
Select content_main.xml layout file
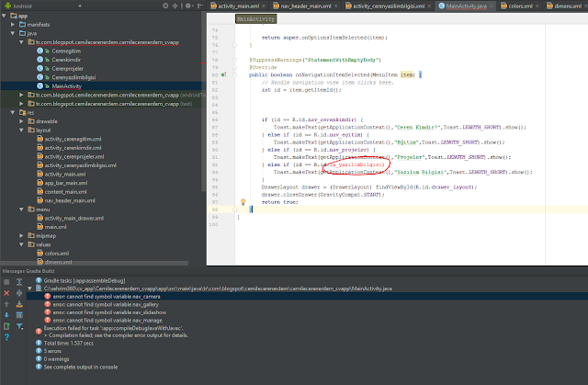tap(65, 191)
